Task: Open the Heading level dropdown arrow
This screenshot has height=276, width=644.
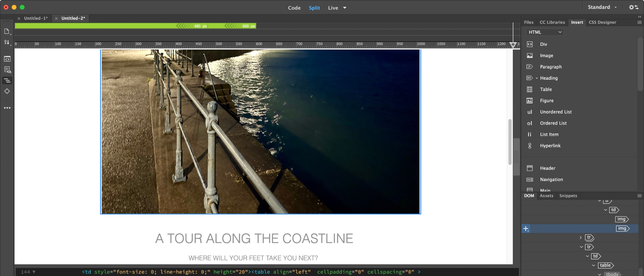Action: point(537,78)
